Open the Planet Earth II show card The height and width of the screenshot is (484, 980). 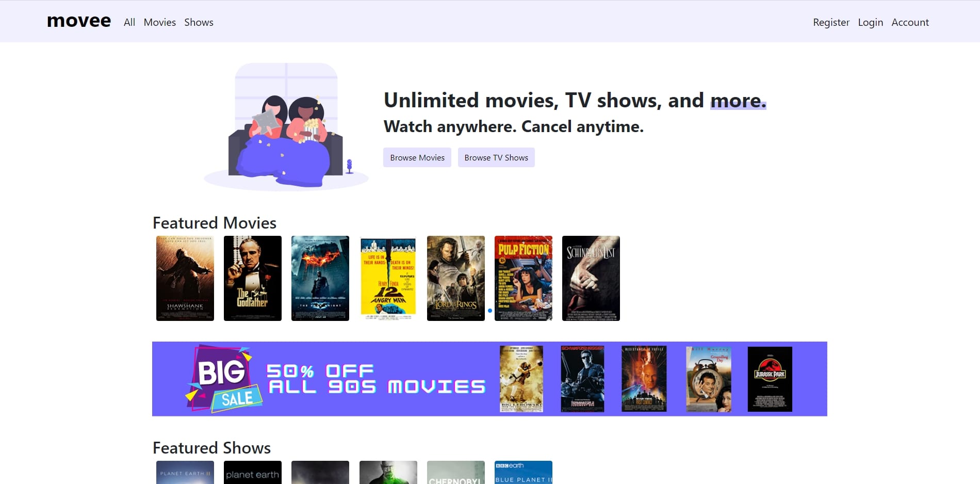point(185,472)
